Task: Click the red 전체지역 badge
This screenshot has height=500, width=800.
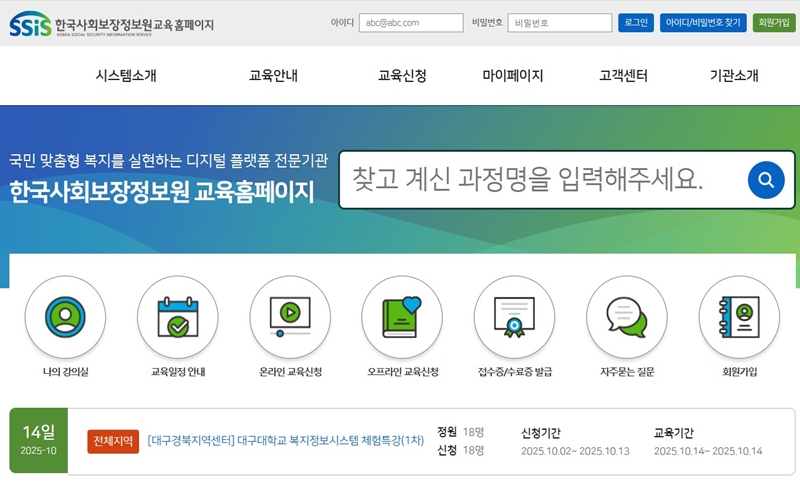Action: (x=113, y=441)
